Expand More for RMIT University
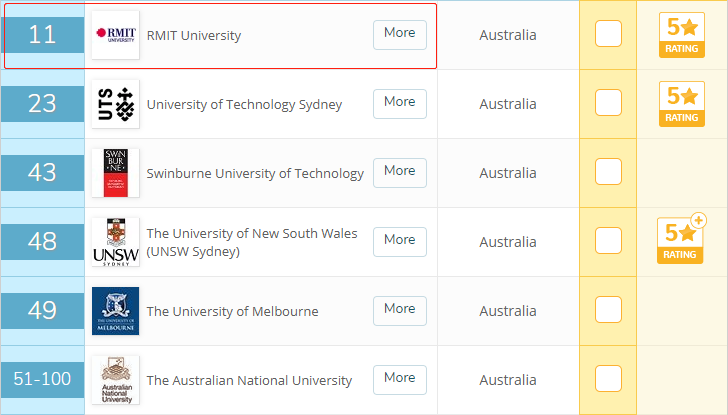 pos(400,35)
